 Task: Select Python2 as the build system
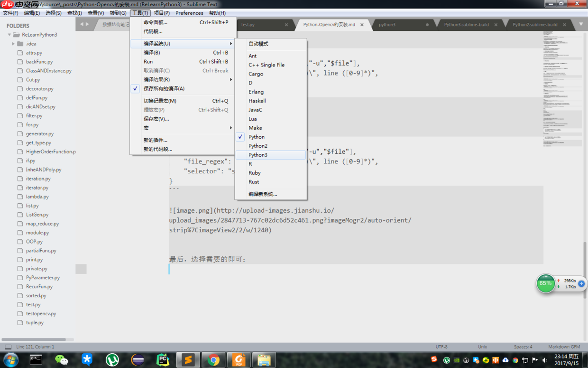[258, 146]
